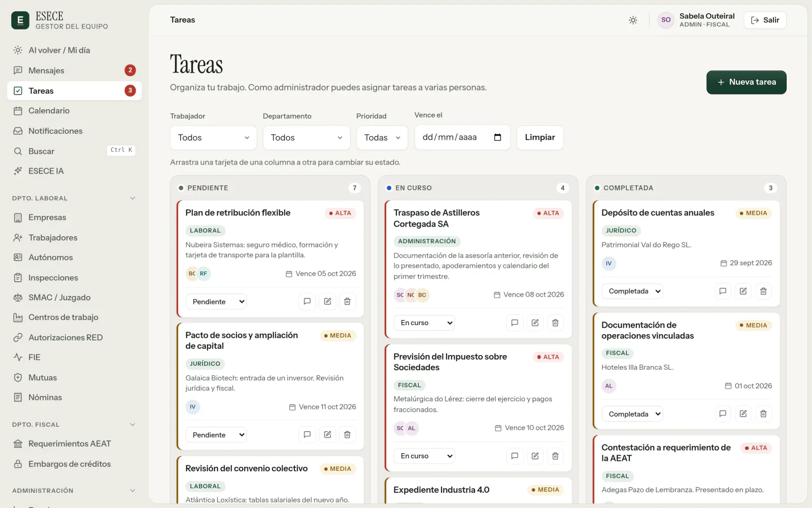This screenshot has height=508, width=812.
Task: Open the Trabajador filter dropdown
Action: (x=214, y=138)
